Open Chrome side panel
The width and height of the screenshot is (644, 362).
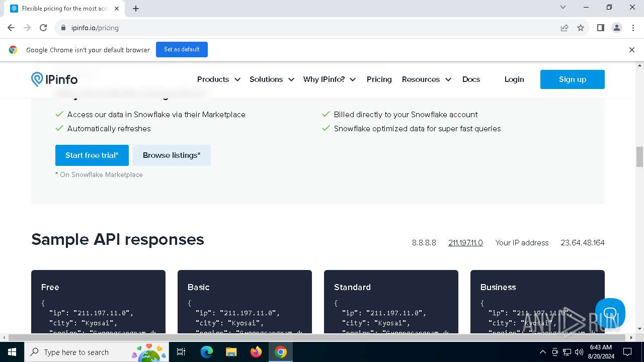[600, 28]
